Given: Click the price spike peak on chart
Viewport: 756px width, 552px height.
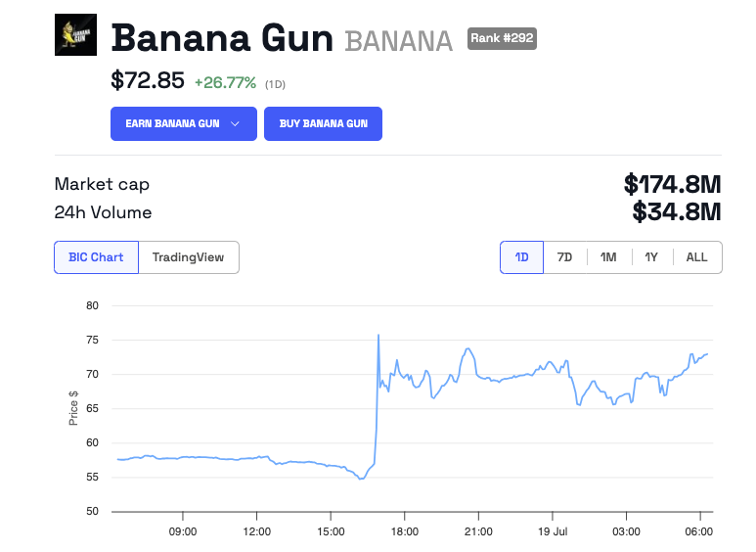Looking at the screenshot, I should click(378, 336).
